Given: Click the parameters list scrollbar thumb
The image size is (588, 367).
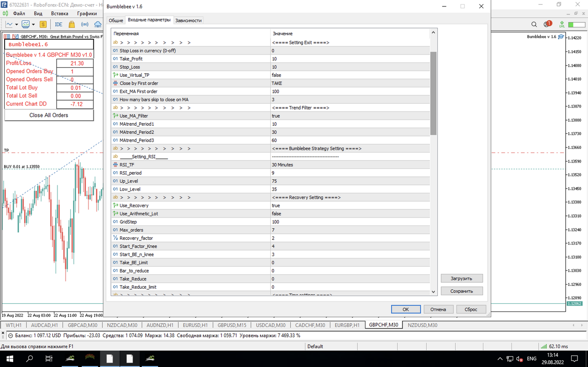Looking at the screenshot, I should pos(433,93).
